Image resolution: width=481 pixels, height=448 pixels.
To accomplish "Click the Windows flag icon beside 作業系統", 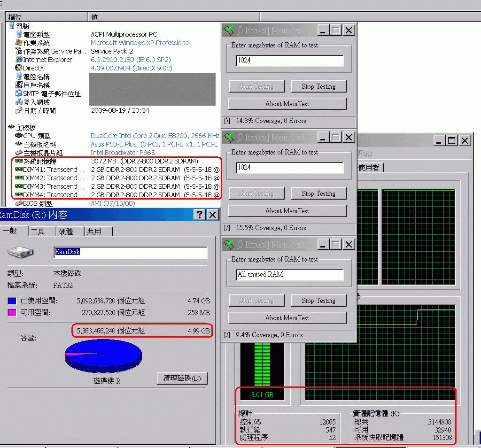I will [x=19, y=43].
